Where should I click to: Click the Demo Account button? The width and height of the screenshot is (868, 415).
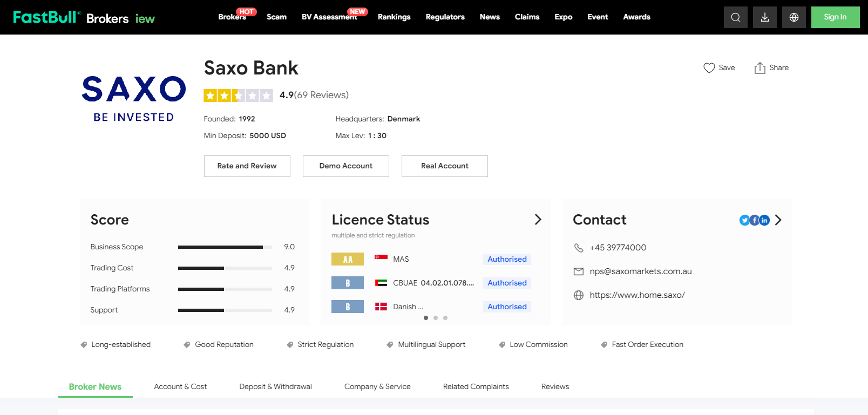coord(345,166)
